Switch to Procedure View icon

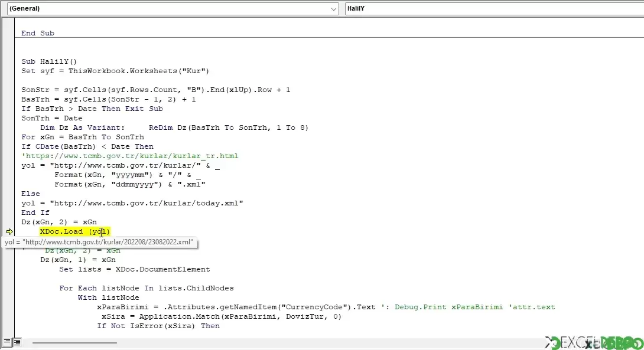[7, 341]
